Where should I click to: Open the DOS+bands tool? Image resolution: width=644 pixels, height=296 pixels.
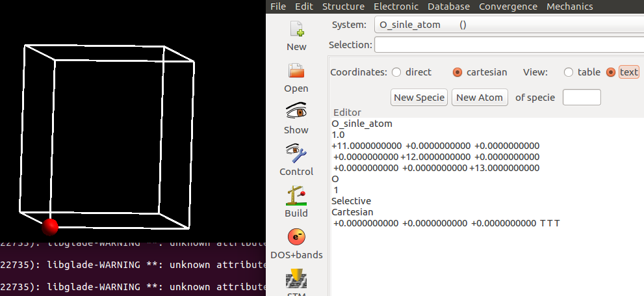296,237
